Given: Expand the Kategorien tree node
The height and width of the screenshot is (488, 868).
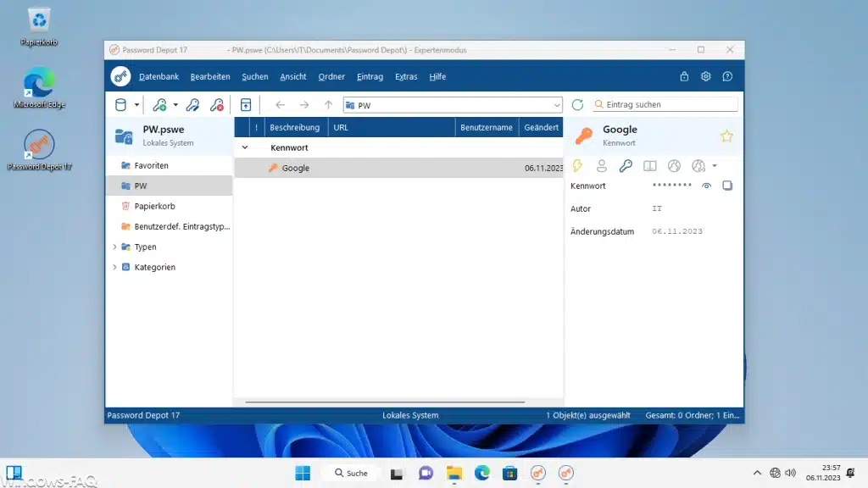Looking at the screenshot, I should 114,267.
